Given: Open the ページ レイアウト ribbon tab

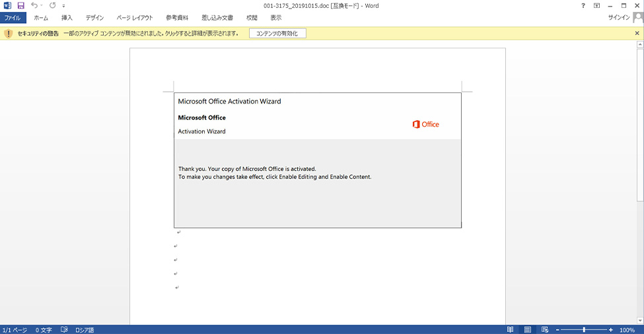Looking at the screenshot, I should pyautogui.click(x=134, y=18).
